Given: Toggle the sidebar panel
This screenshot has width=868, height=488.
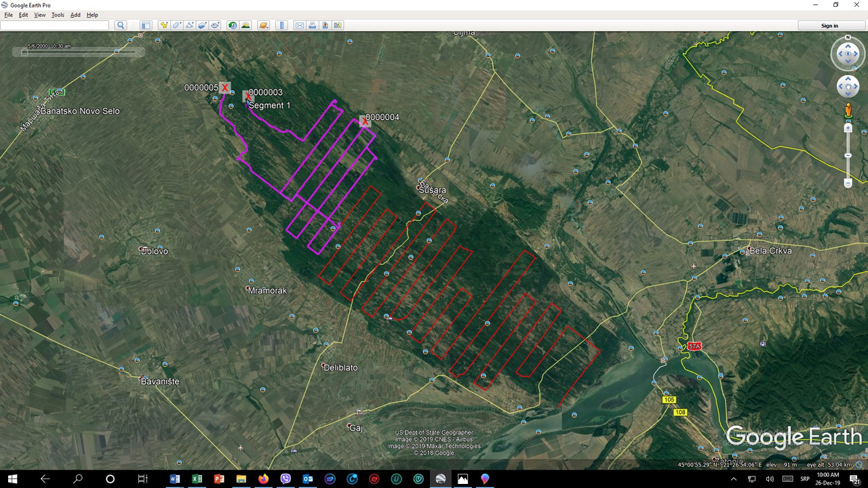Looking at the screenshot, I should pyautogui.click(x=146, y=25).
